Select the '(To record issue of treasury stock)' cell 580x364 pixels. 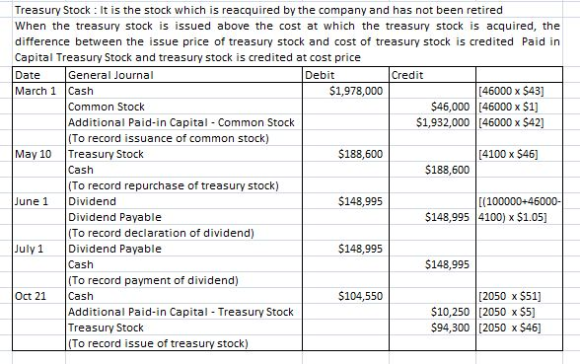pyautogui.click(x=184, y=343)
